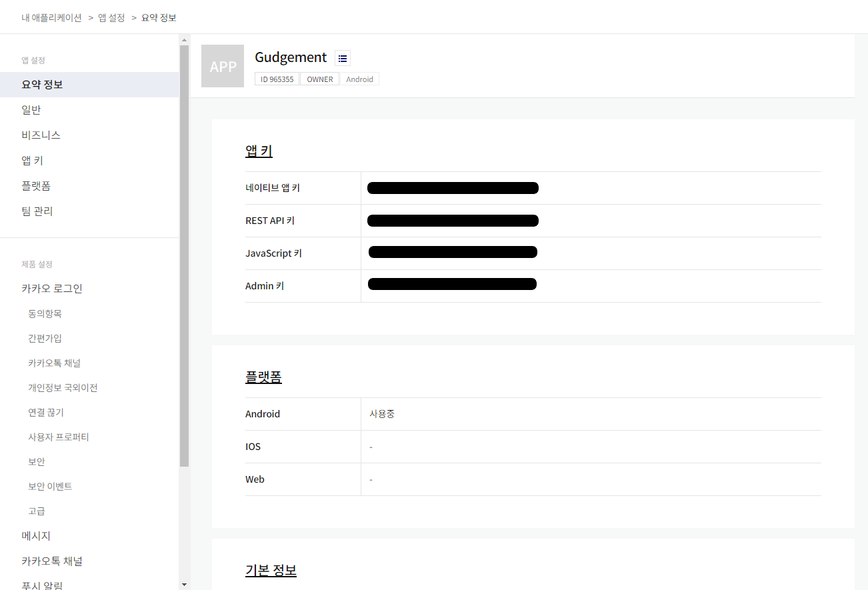This screenshot has height=590, width=868.
Task: Open 카카오 로그인 settings
Action: (x=52, y=289)
